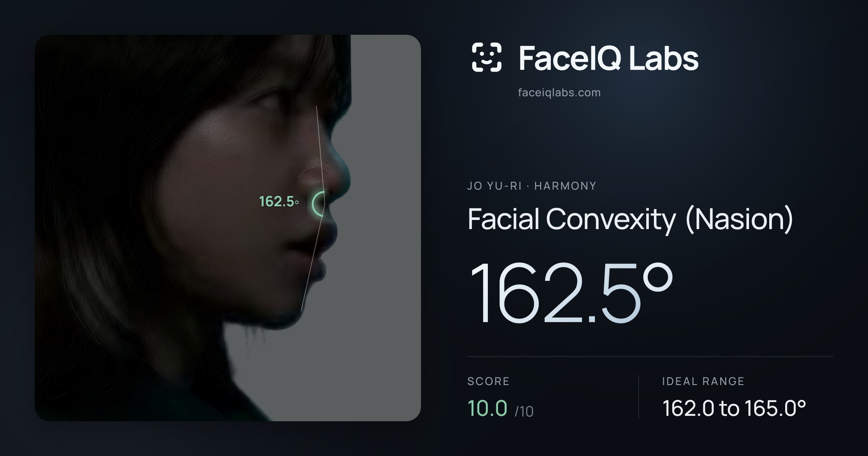Click the JO YU-RI · HARMONY label

pyautogui.click(x=532, y=186)
